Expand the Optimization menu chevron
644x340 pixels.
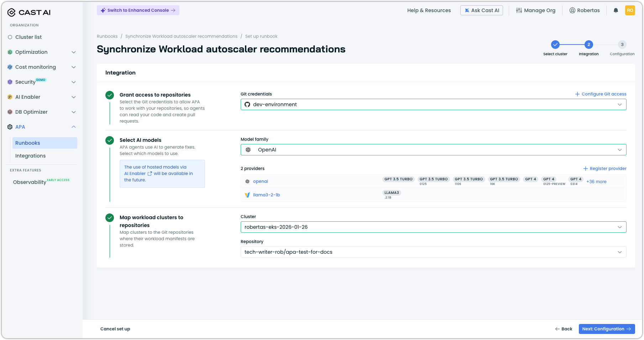click(x=74, y=52)
